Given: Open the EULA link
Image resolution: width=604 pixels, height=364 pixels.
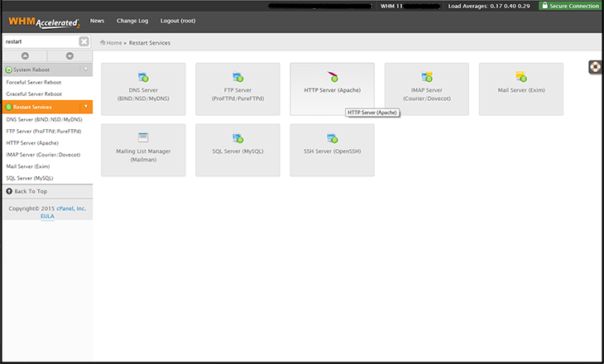Looking at the screenshot, I should click(47, 216).
